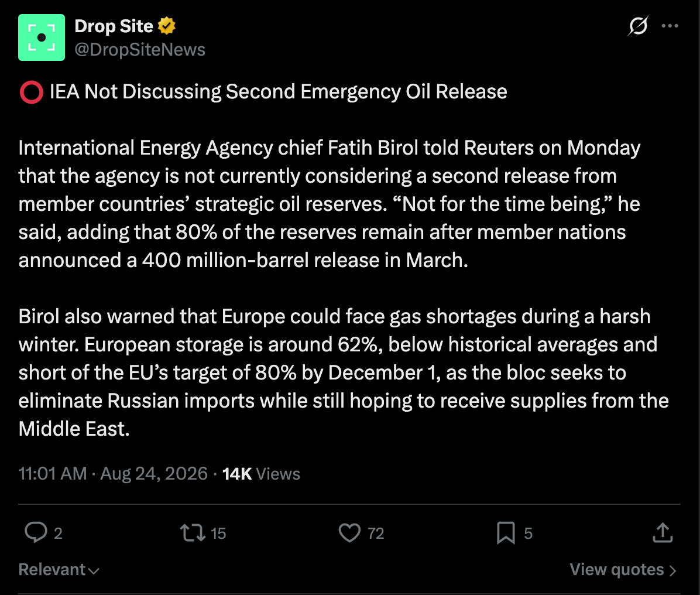Click the Drop Site display name

coord(114,26)
